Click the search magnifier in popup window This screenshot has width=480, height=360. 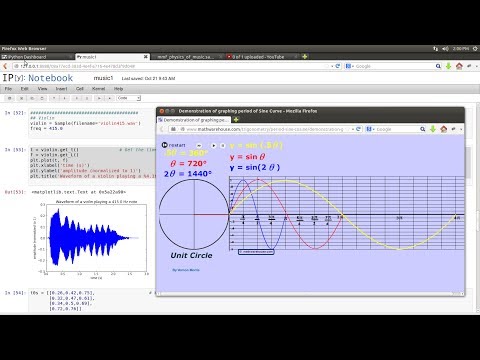pos(422,129)
